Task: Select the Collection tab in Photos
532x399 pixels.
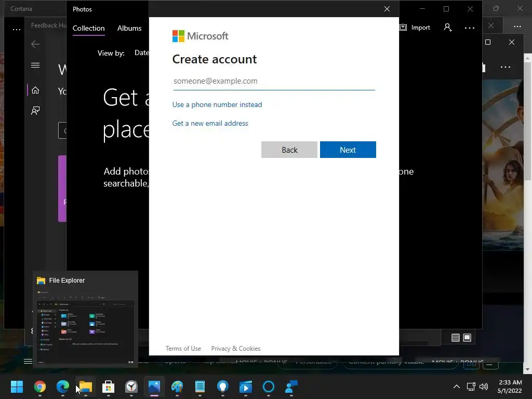Action: point(88,28)
